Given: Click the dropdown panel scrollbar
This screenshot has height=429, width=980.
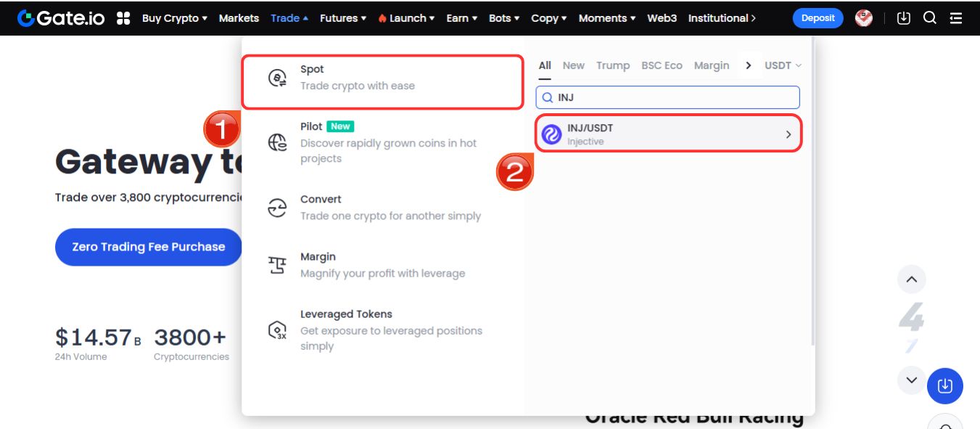Looking at the screenshot, I should pyautogui.click(x=812, y=191).
